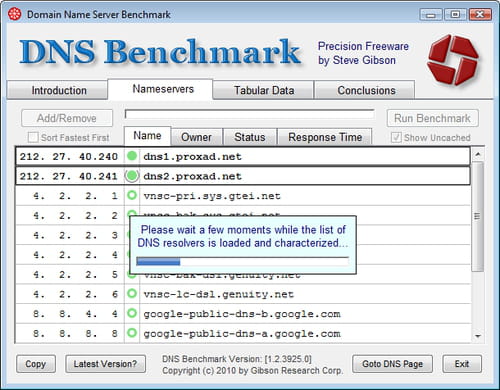Click the Copyright Gibson Research Corp. text
The width and height of the screenshot is (500, 390).
click(x=253, y=370)
